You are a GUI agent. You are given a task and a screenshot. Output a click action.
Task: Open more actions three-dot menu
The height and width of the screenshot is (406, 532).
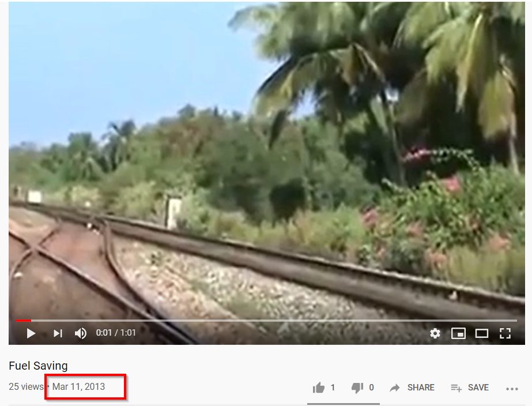[x=512, y=389]
